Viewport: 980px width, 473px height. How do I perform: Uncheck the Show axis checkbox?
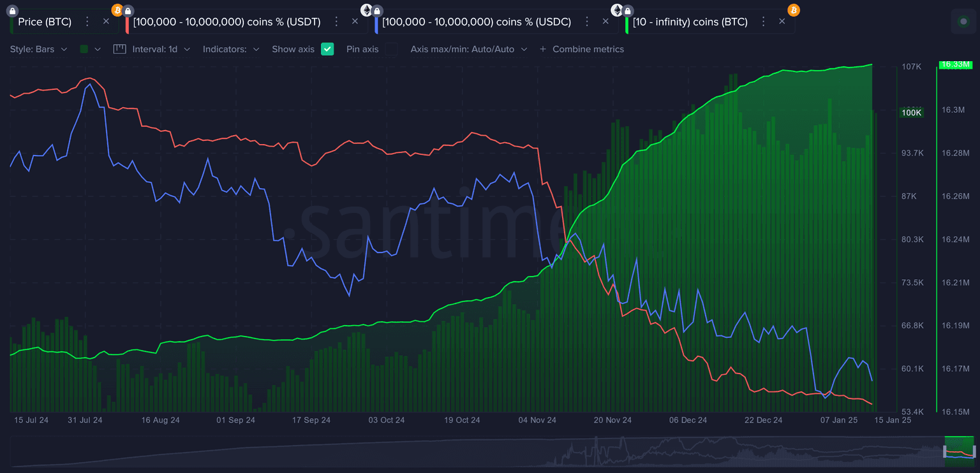(x=327, y=49)
